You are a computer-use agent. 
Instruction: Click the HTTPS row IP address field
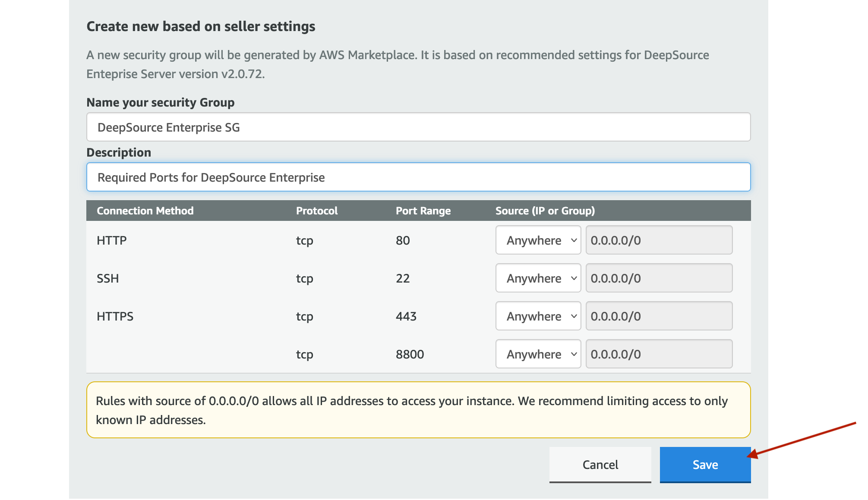[x=659, y=316]
